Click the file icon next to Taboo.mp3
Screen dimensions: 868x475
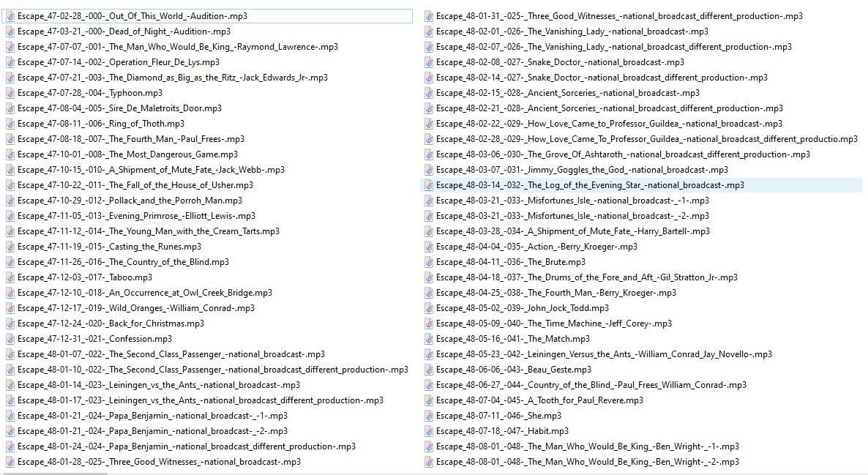pos(10,277)
